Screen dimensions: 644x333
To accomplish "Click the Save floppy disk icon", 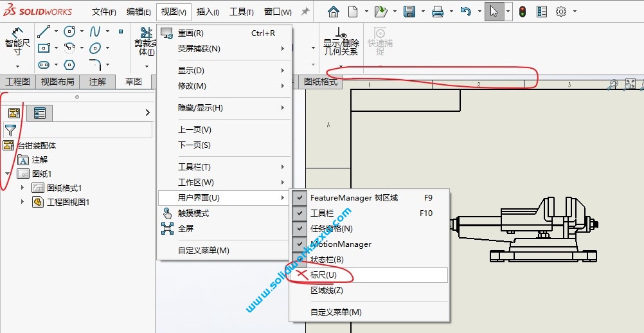I will click(409, 12).
